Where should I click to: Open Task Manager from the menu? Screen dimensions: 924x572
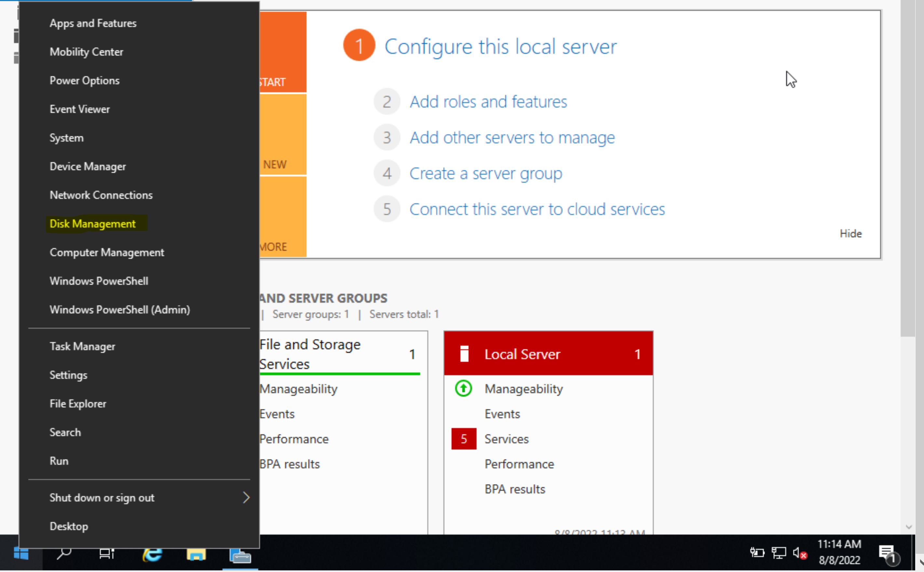point(82,346)
